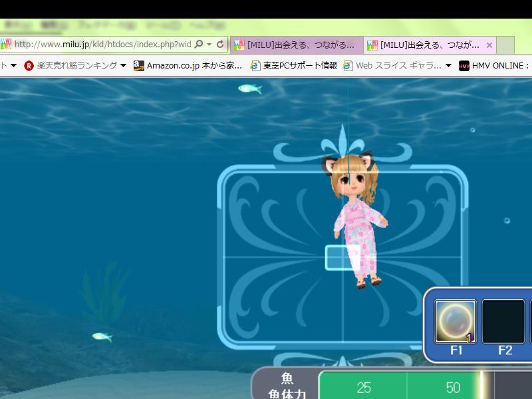Select the active MILU tab with close button
532x399 pixels.
point(430,45)
